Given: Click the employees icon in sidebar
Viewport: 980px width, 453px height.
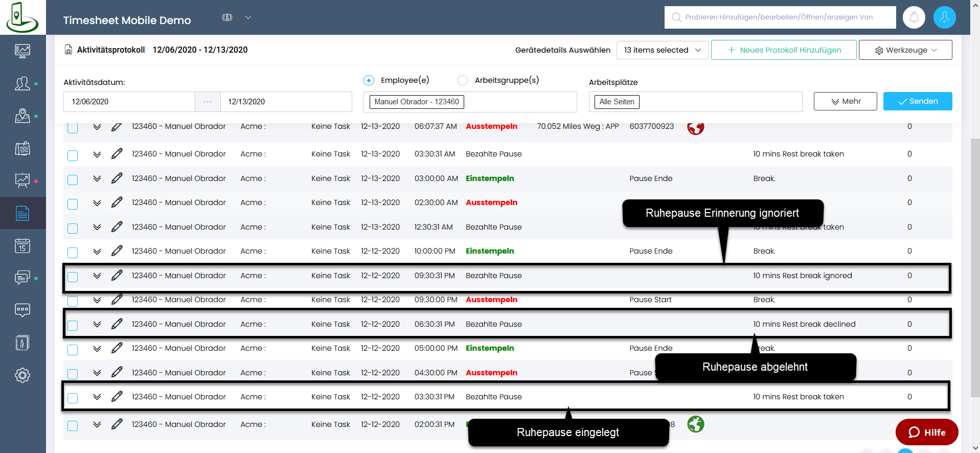Looking at the screenshot, I should tap(22, 83).
